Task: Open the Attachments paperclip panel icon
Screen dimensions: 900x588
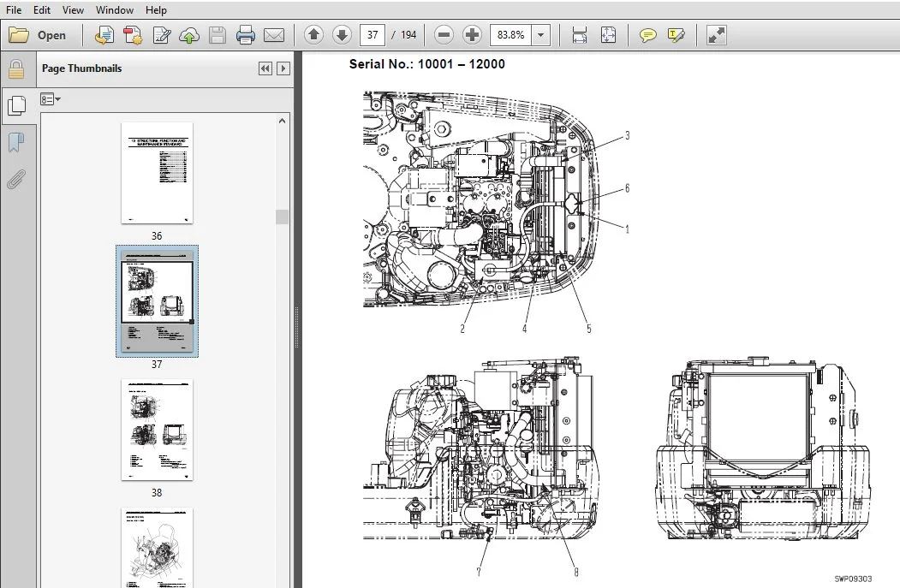Action: (16, 179)
